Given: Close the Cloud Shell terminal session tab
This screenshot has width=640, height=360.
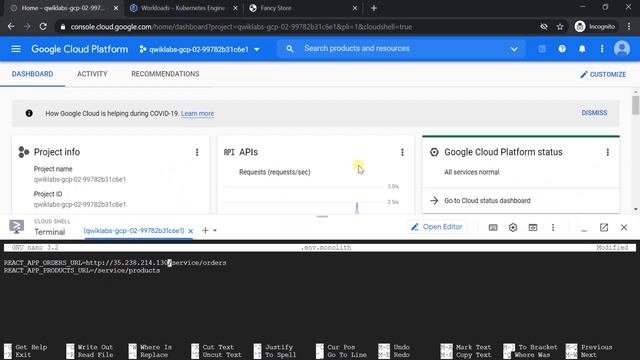Looking at the screenshot, I should [x=191, y=231].
